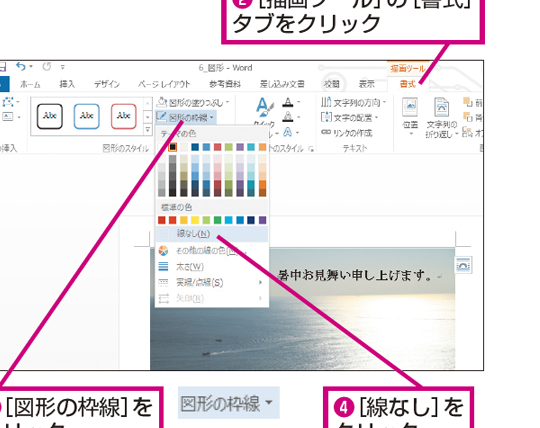Select the 書式 tab under 描画ツール
The height and width of the screenshot is (428, 540).
(x=408, y=84)
